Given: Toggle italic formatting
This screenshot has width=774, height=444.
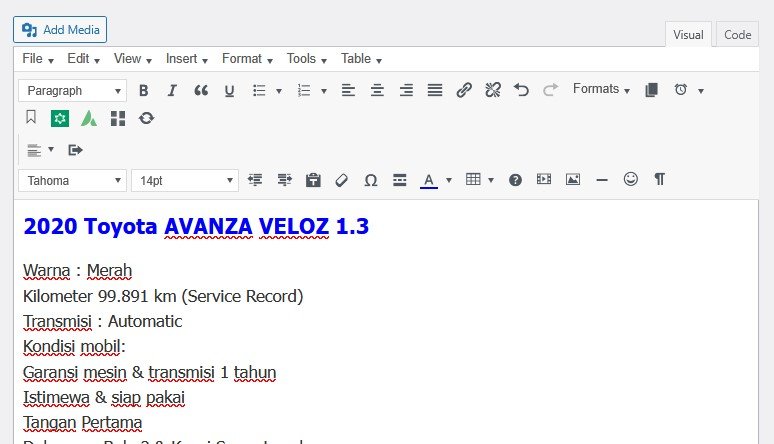Looking at the screenshot, I should click(x=172, y=90).
